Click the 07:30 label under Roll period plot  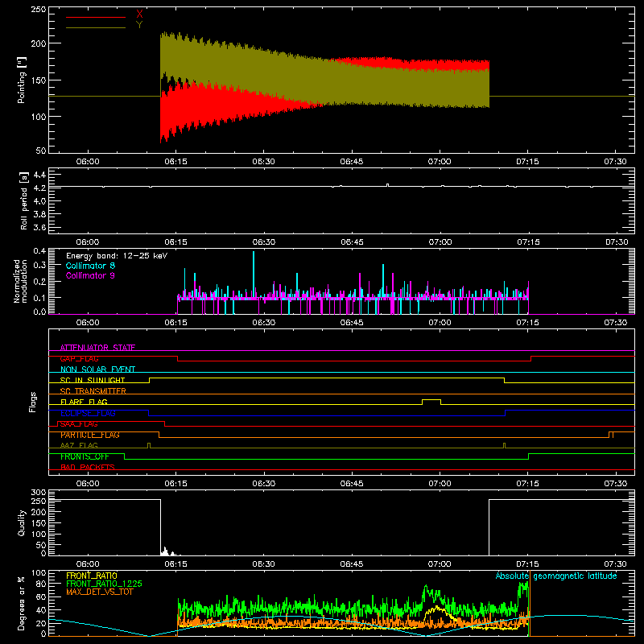click(x=617, y=242)
